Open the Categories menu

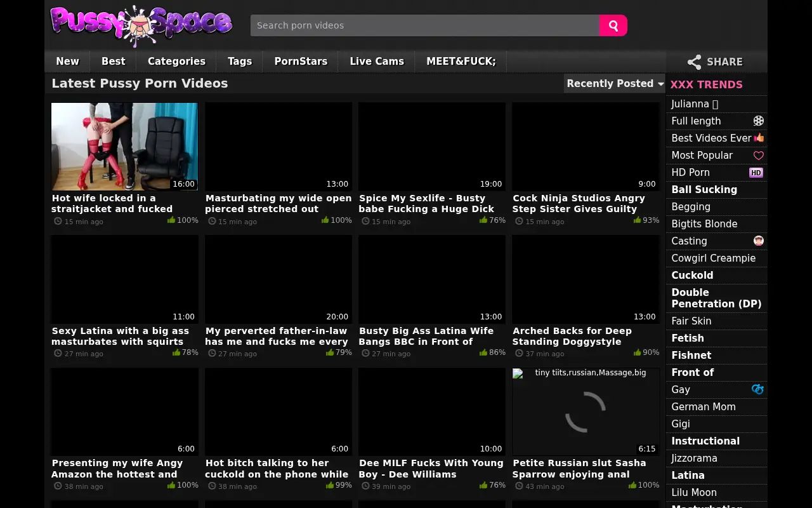(x=176, y=62)
